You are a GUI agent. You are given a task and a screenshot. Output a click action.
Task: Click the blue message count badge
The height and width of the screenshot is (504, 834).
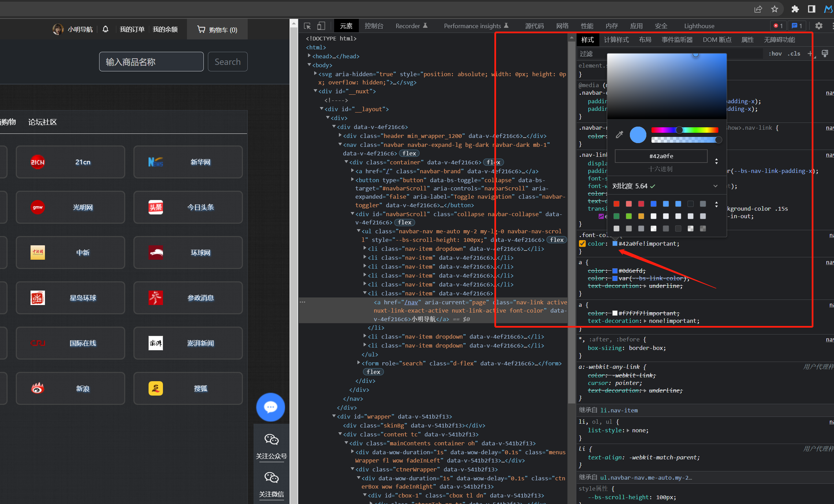coord(797,26)
